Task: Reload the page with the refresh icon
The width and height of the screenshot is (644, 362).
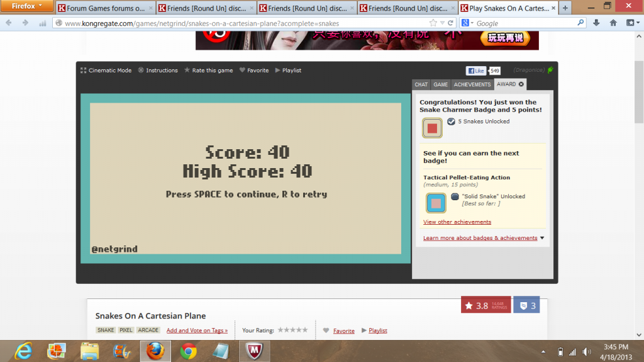Action: click(x=450, y=23)
